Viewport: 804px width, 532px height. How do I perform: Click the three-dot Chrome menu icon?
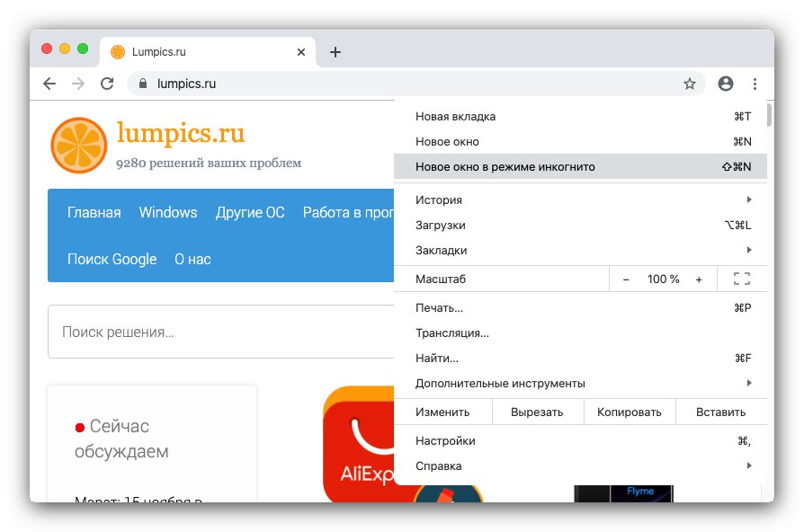[755, 83]
